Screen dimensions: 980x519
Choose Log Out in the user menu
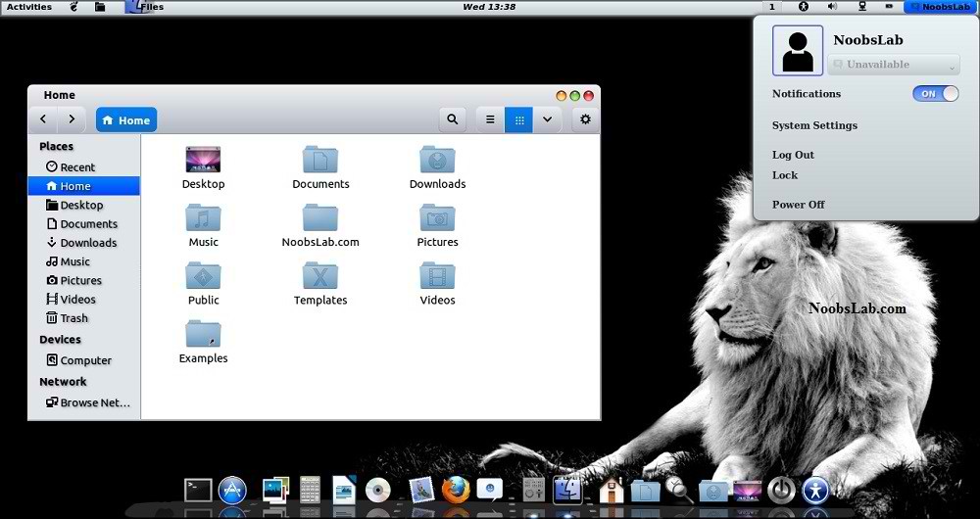point(793,155)
